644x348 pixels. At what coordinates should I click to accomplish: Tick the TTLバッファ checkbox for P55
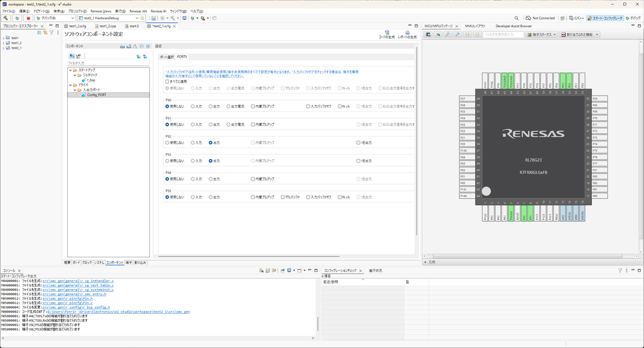283,197
